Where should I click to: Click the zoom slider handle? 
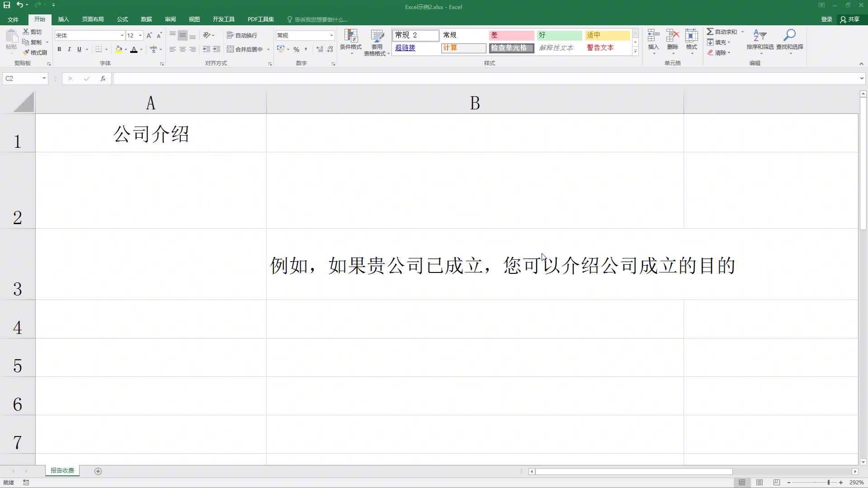point(829,483)
